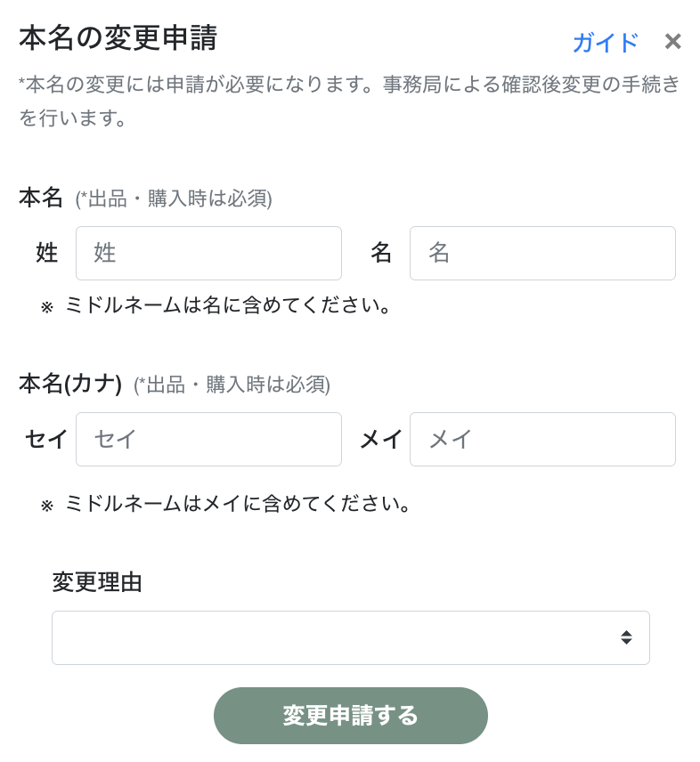Focus the 名 text field

click(x=542, y=253)
